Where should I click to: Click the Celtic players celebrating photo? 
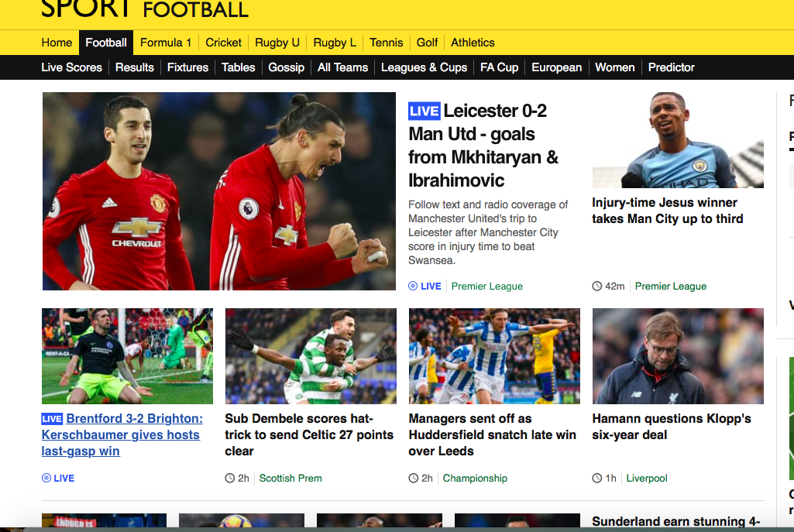311,356
